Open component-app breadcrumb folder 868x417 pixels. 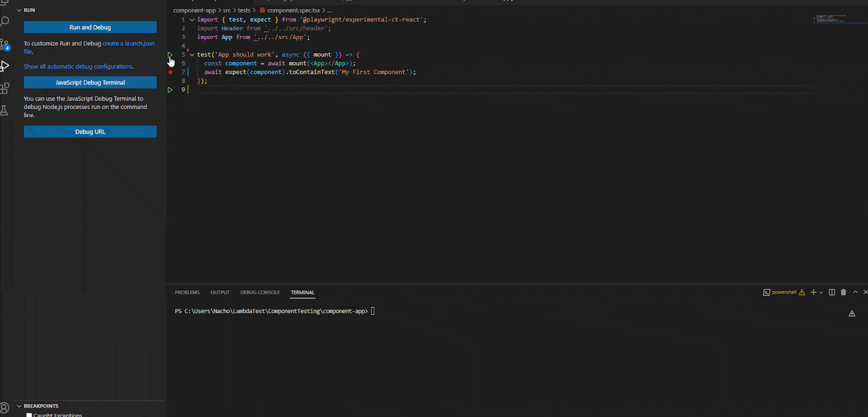[x=194, y=10]
